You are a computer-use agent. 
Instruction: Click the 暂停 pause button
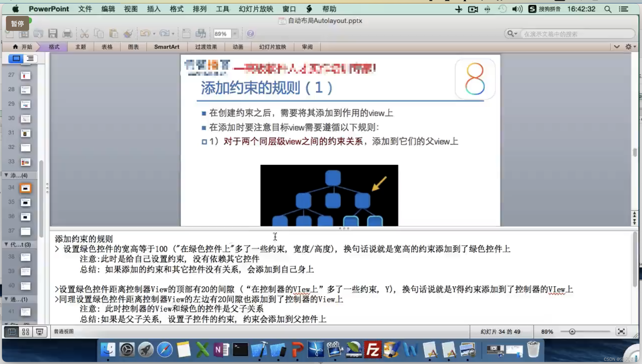[x=17, y=23]
